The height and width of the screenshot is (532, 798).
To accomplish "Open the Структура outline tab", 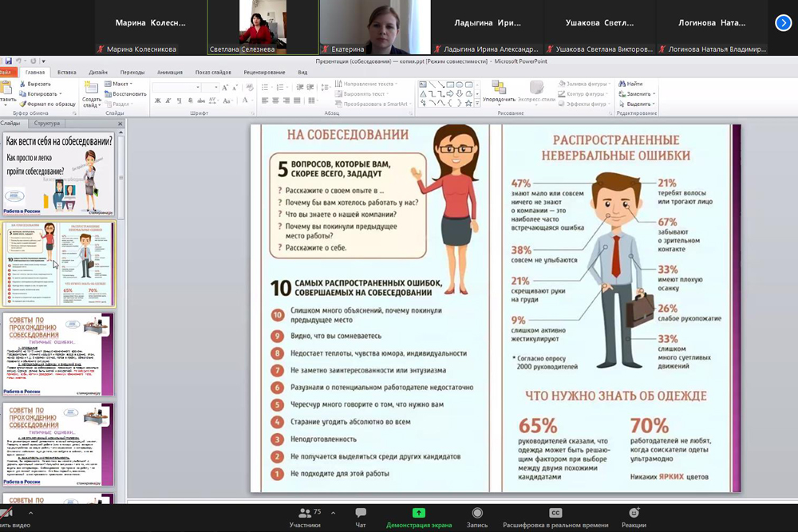I will coord(47,124).
